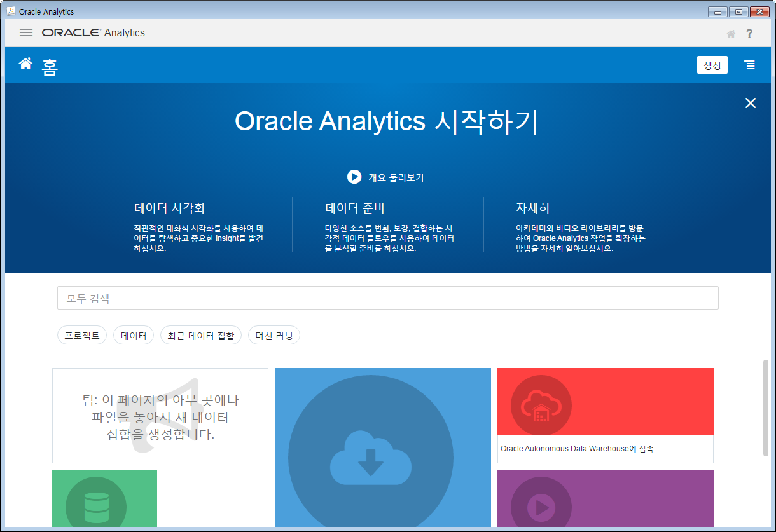776x532 pixels.
Task: Open the 데이터 시각화 section
Action: pyautogui.click(x=170, y=208)
